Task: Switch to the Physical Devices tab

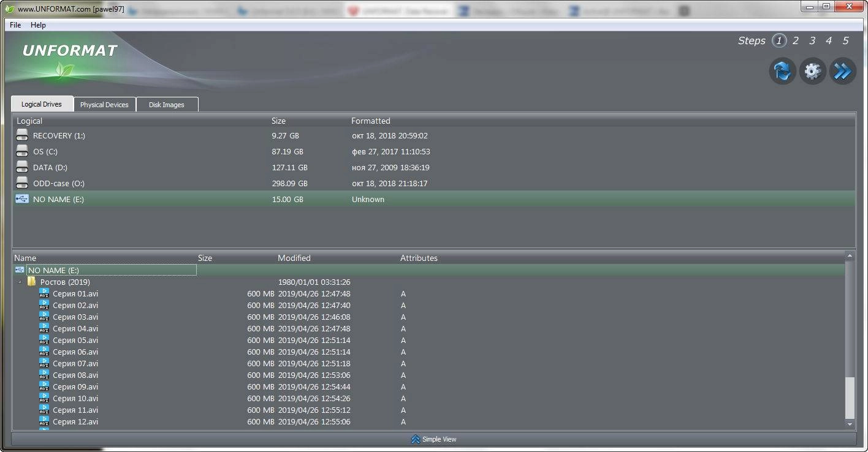Action: point(104,105)
